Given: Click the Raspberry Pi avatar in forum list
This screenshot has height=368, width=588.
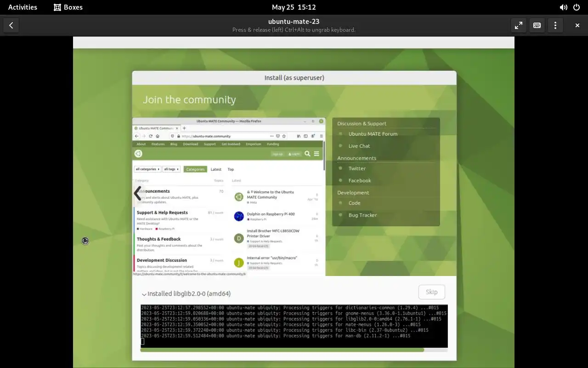Looking at the screenshot, I should pos(239,216).
